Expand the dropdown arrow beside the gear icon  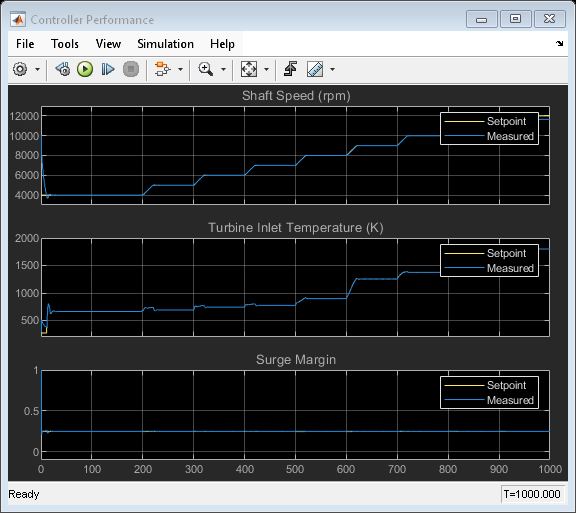(x=37, y=69)
